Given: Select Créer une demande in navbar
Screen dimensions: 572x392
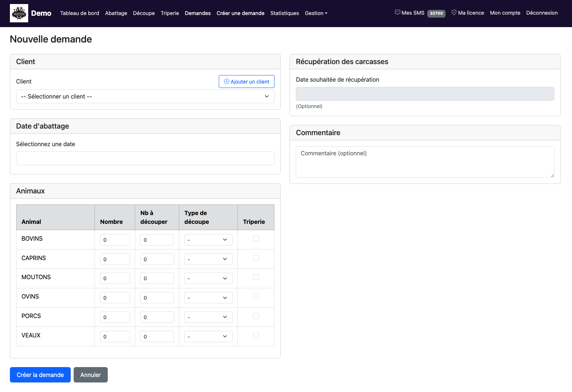Looking at the screenshot, I should coord(240,13).
